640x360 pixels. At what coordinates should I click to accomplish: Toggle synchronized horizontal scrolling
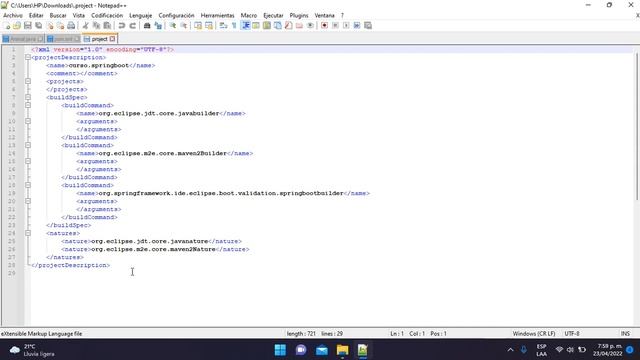pyautogui.click(x=209, y=26)
